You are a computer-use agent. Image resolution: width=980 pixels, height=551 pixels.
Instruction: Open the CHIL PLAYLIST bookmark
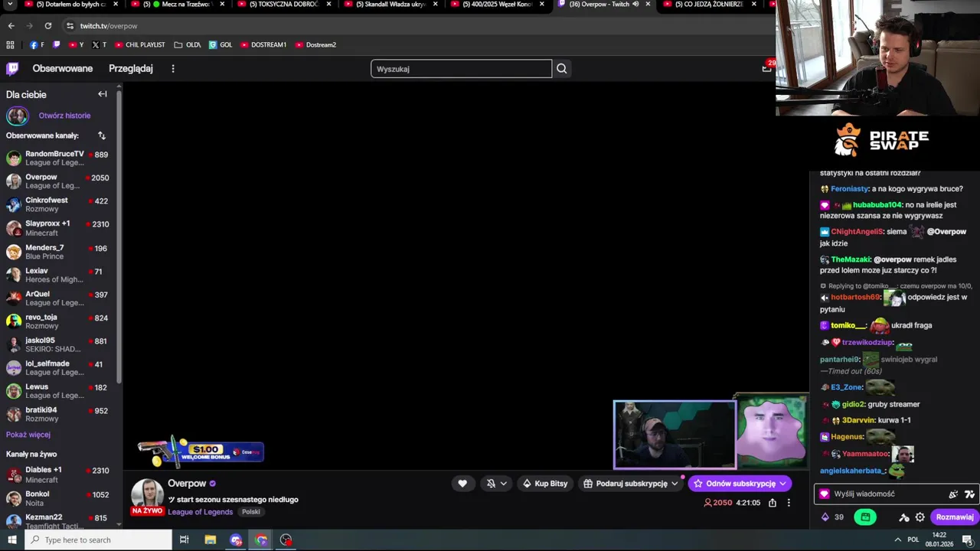139,45
